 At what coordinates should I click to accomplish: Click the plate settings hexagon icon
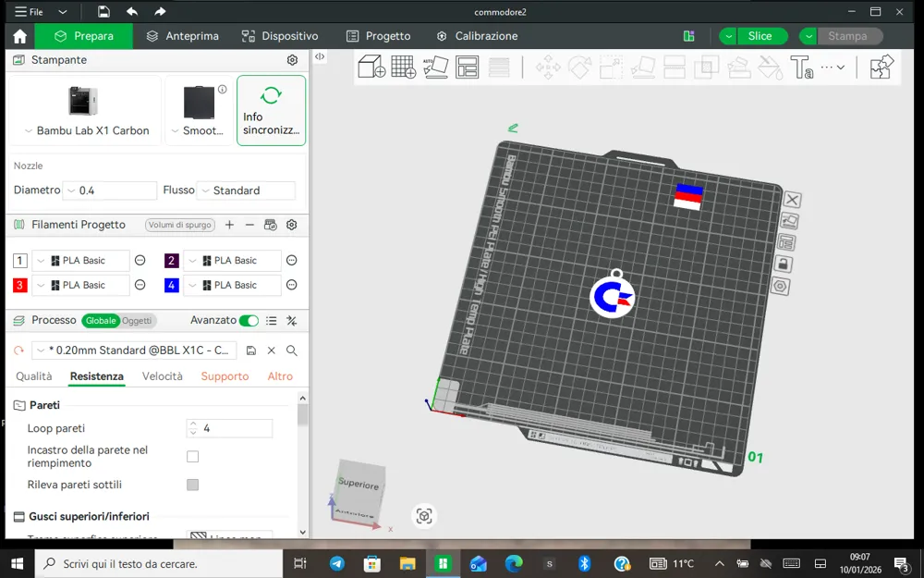click(780, 287)
